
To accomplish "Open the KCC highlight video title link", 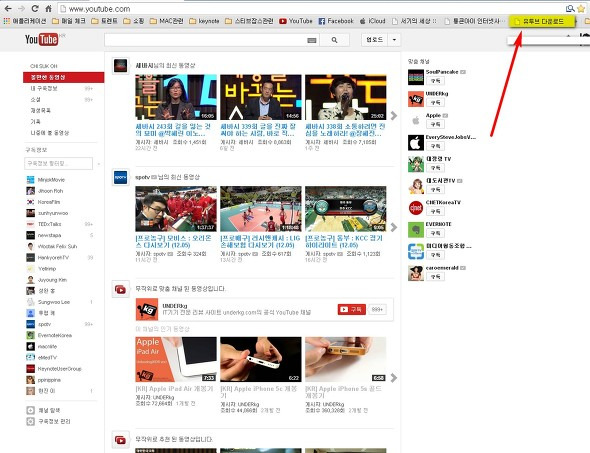I will (x=344, y=242).
